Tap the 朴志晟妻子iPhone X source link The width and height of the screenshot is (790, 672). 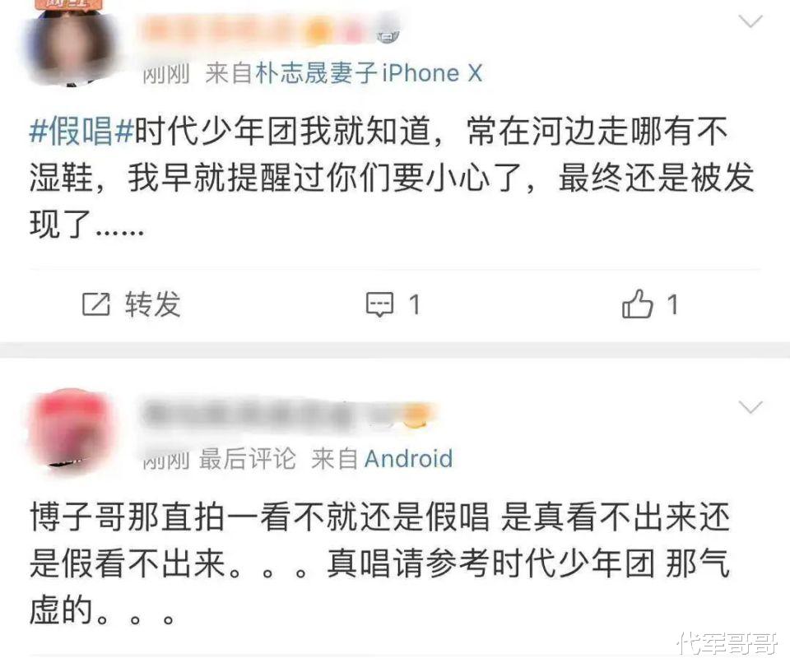369,73
